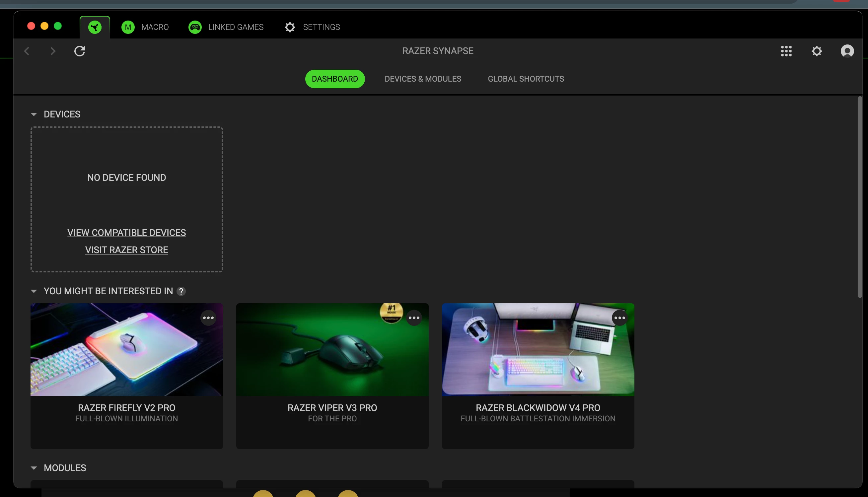This screenshot has width=868, height=497.
Task: Click View Compatible Devices link
Action: 127,233
